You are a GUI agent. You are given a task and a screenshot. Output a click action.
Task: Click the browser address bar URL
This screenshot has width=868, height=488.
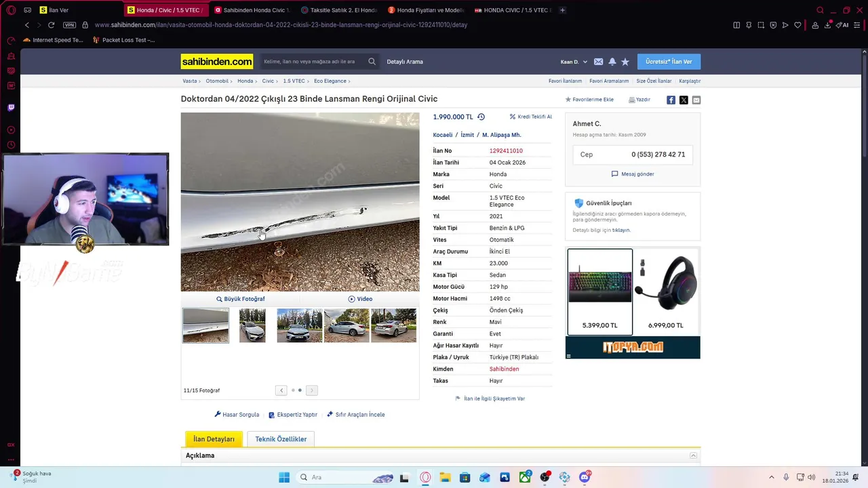[x=281, y=25]
